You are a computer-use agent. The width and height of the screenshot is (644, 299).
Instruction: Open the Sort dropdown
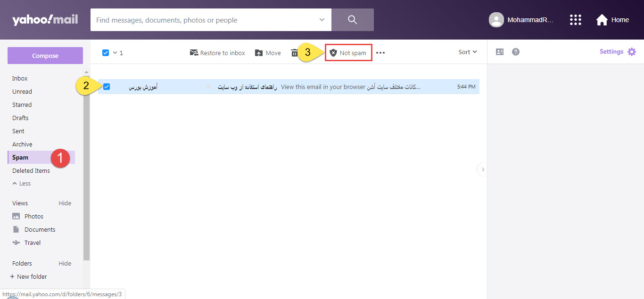pos(467,52)
